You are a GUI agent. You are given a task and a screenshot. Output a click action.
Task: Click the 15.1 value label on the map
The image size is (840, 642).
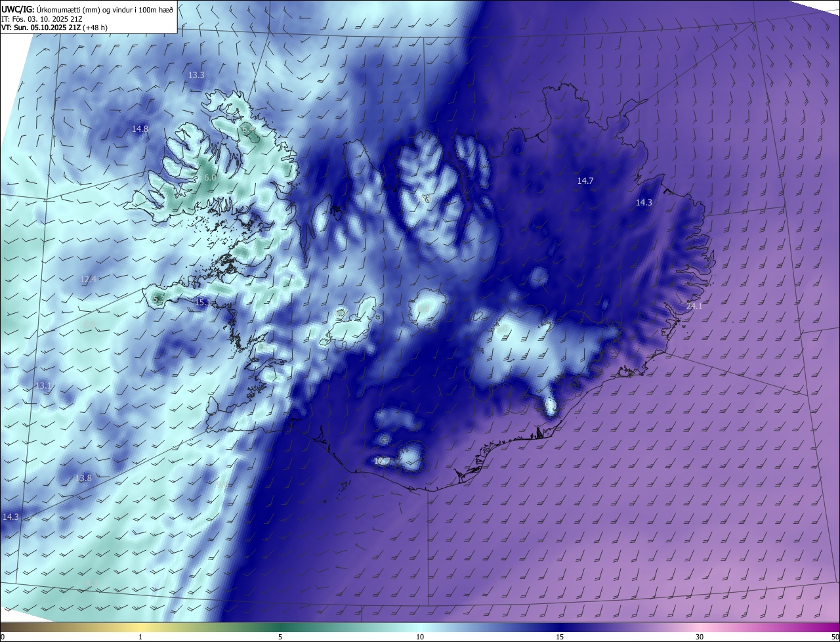pos(203,303)
